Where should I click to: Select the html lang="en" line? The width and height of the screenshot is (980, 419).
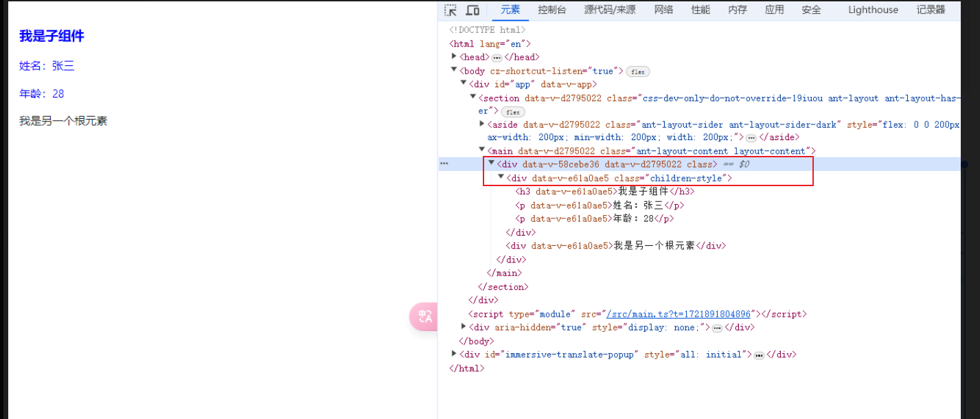tap(490, 44)
